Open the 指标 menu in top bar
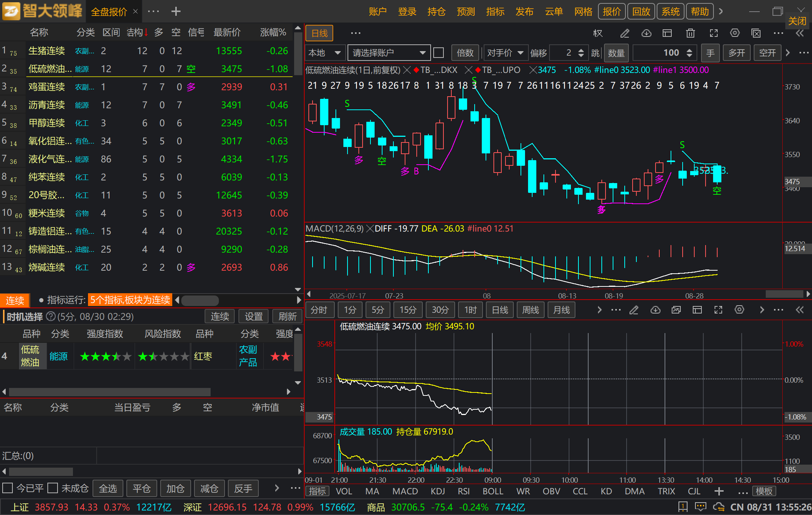The width and height of the screenshot is (812, 515). click(495, 12)
